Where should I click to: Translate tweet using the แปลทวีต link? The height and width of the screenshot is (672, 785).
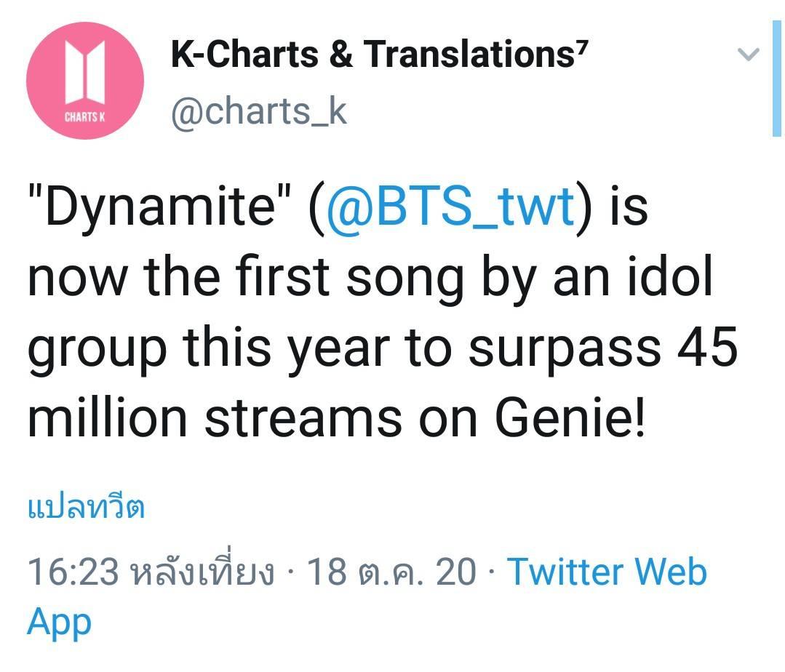pos(86,508)
